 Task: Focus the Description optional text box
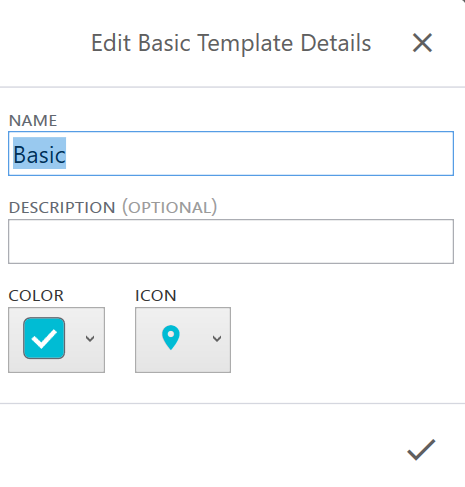231,241
